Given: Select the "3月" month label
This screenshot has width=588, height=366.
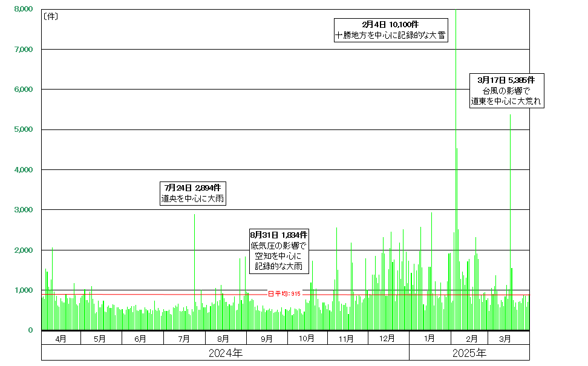Looking at the screenshot, I should click(505, 339).
